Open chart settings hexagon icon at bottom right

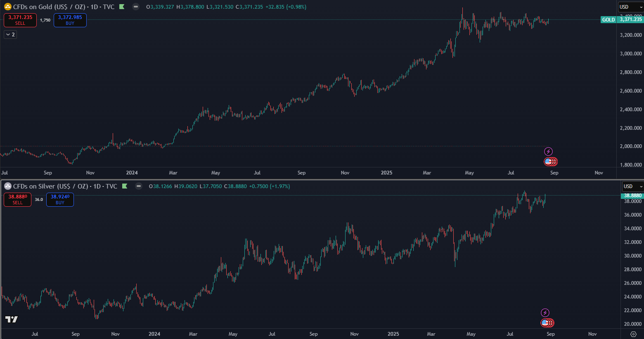click(634, 334)
